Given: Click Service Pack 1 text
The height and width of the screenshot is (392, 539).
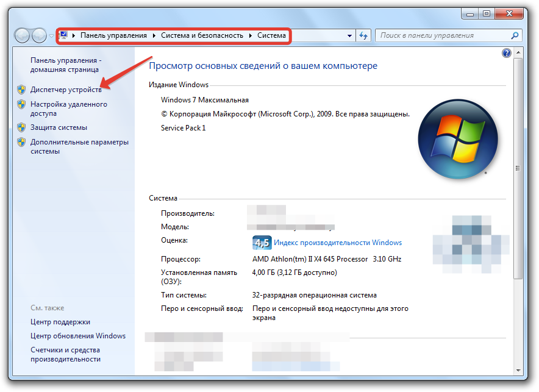Looking at the screenshot, I should tap(183, 128).
